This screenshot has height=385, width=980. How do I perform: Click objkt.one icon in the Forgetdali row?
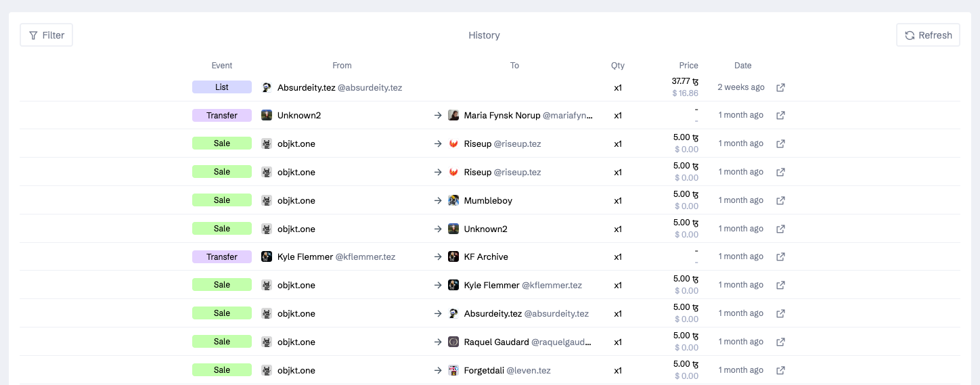click(267, 370)
